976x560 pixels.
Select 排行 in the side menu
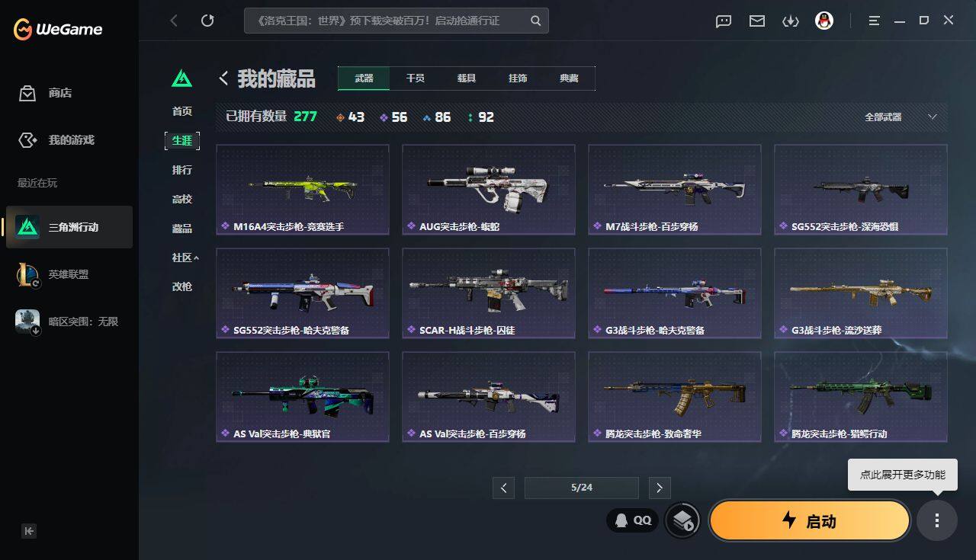[182, 170]
